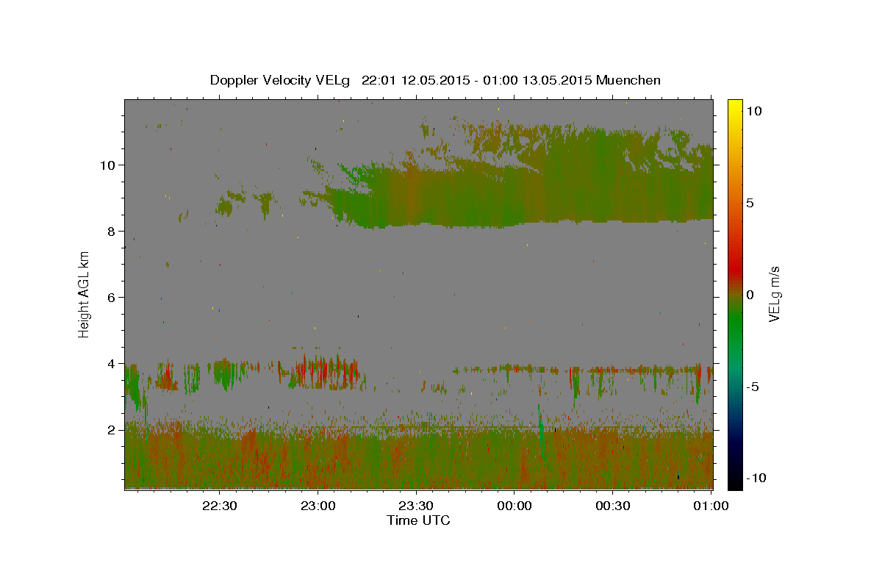Click the 'VELg m/s' colorbar label

(x=774, y=294)
